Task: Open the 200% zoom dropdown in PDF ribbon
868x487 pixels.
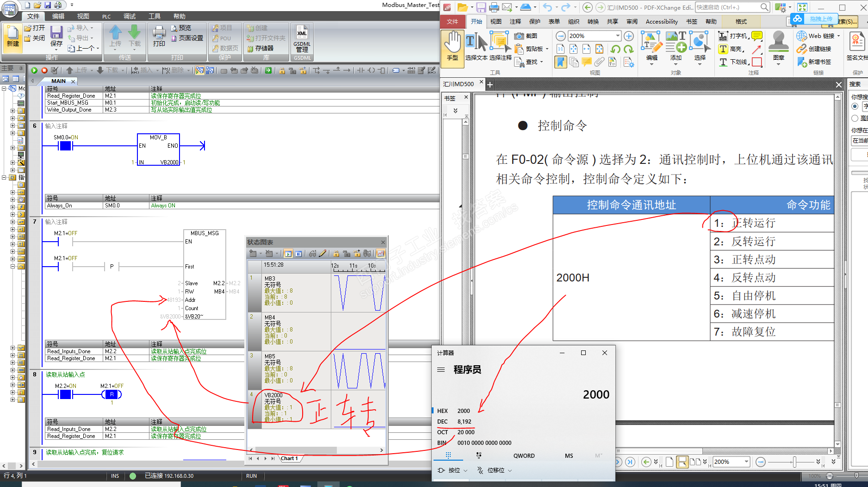Action: click(x=618, y=36)
